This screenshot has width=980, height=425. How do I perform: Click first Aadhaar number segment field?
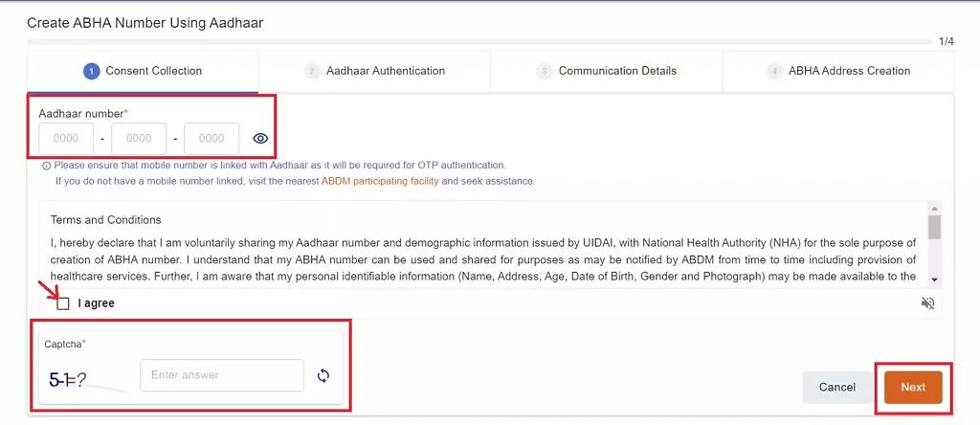tap(66, 139)
